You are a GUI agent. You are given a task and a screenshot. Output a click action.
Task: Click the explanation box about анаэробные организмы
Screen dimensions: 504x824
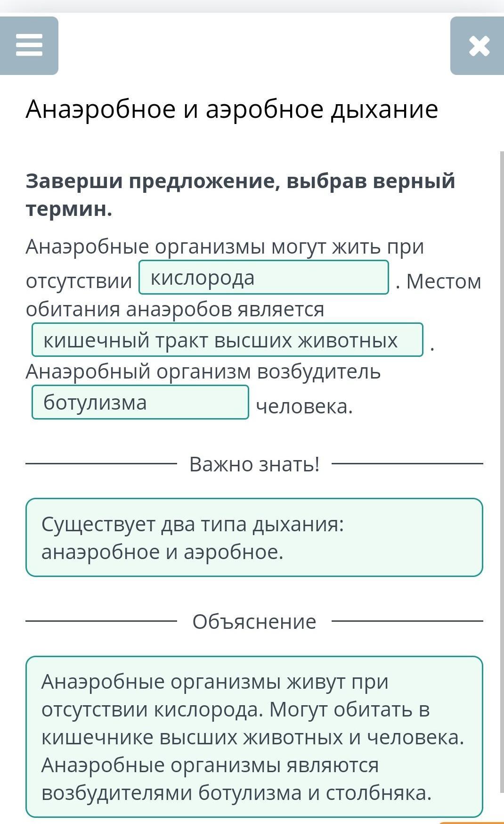[x=254, y=736]
